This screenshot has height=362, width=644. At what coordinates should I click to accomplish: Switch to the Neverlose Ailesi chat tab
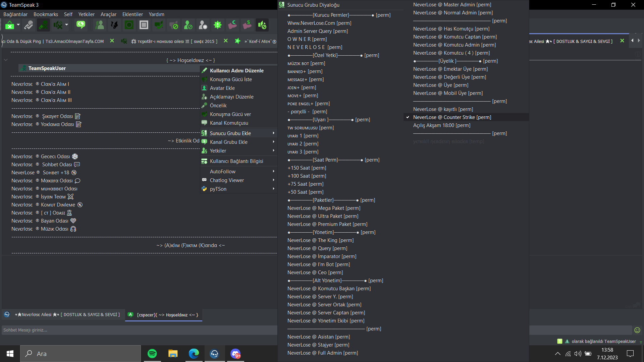[63, 315]
